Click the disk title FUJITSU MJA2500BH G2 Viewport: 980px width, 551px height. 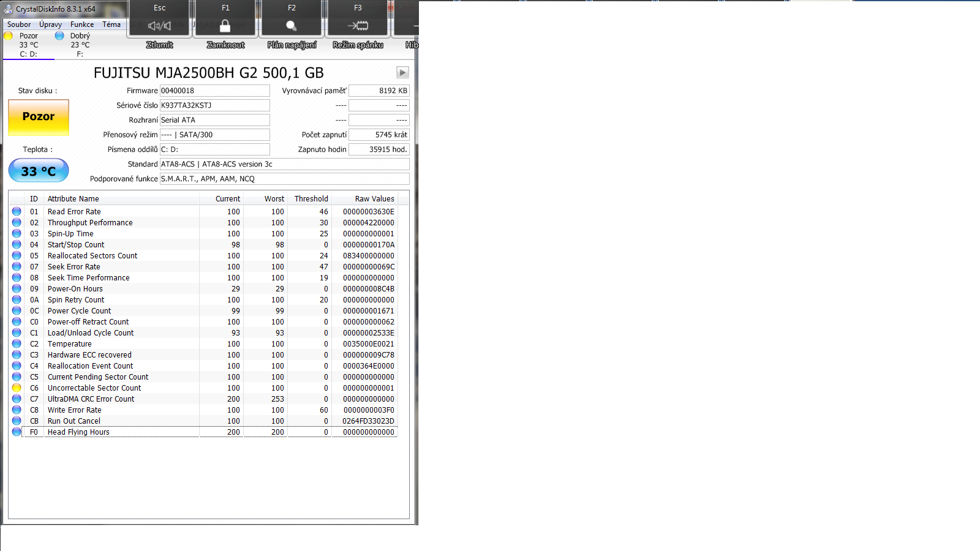(x=209, y=73)
